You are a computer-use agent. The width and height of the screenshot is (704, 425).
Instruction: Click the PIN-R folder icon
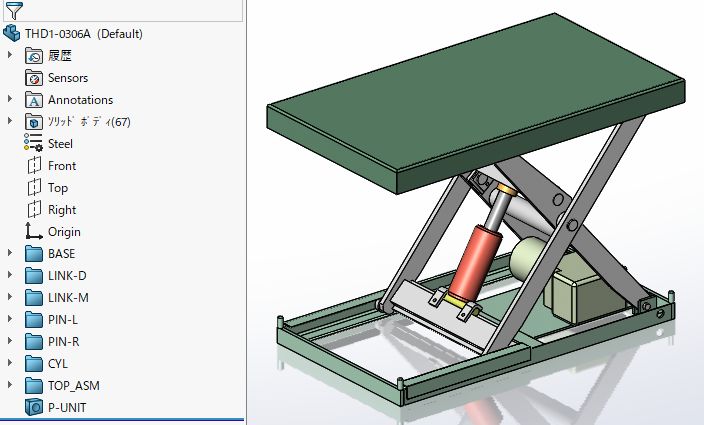(34, 342)
